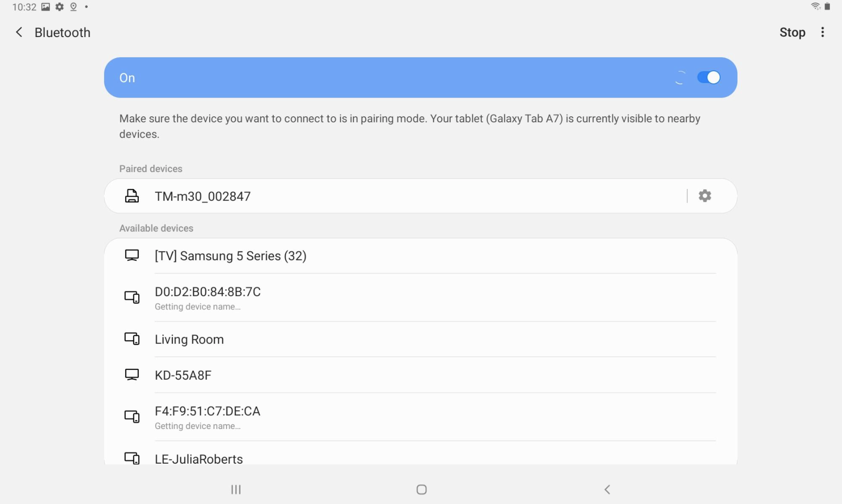Viewport: 842px width, 504px height.
Task: Pair with [TV] Samsung 5 Series (32)
Action: pos(421,256)
